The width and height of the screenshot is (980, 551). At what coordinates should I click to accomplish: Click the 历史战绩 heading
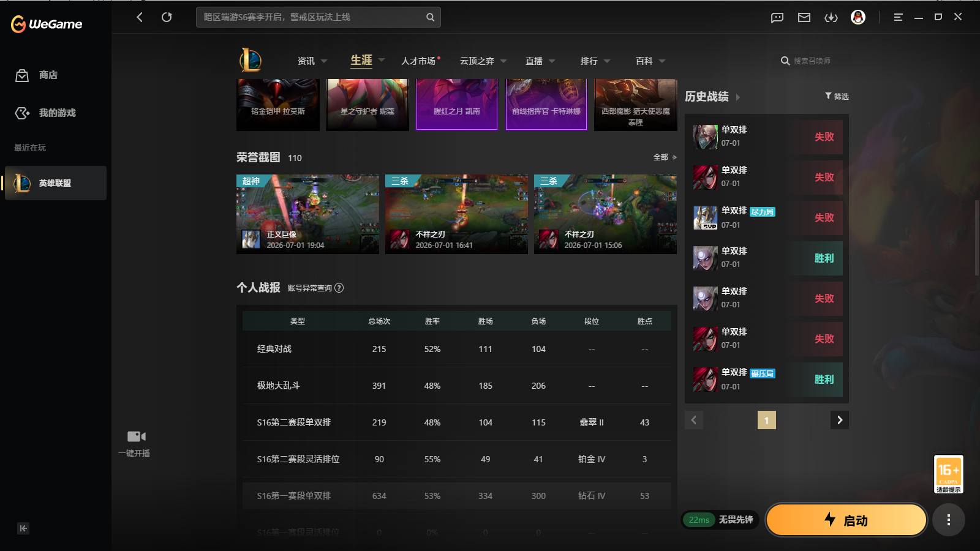707,97
